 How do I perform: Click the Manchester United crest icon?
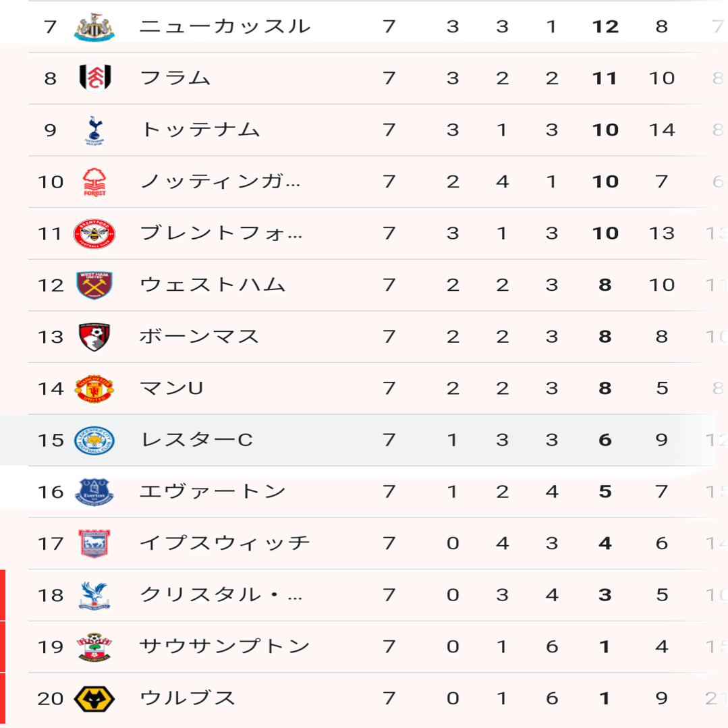(94, 389)
